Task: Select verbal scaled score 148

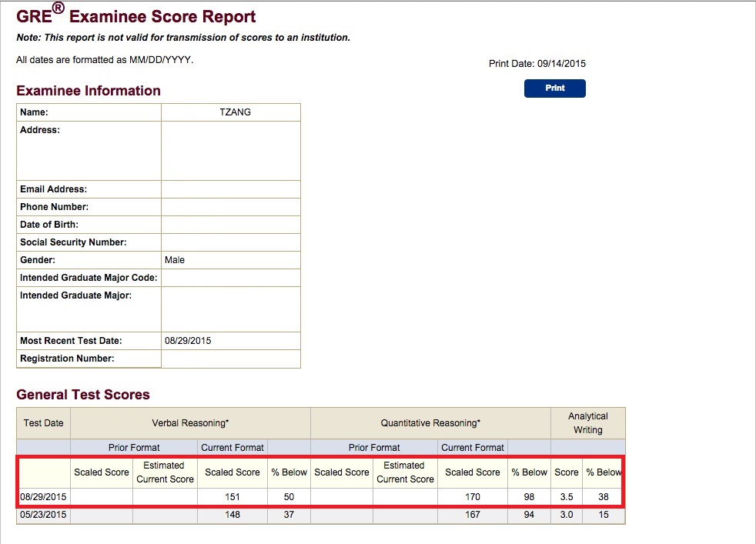Action: pos(232,515)
